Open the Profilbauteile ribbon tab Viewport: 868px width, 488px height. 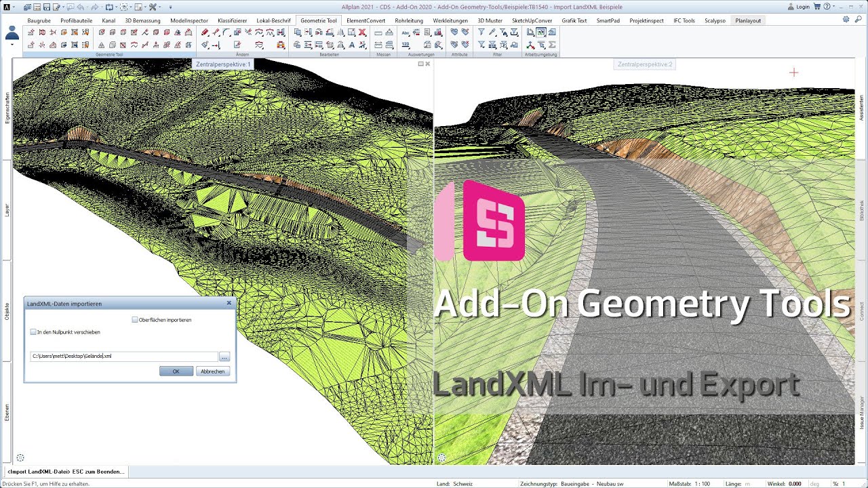coord(76,20)
